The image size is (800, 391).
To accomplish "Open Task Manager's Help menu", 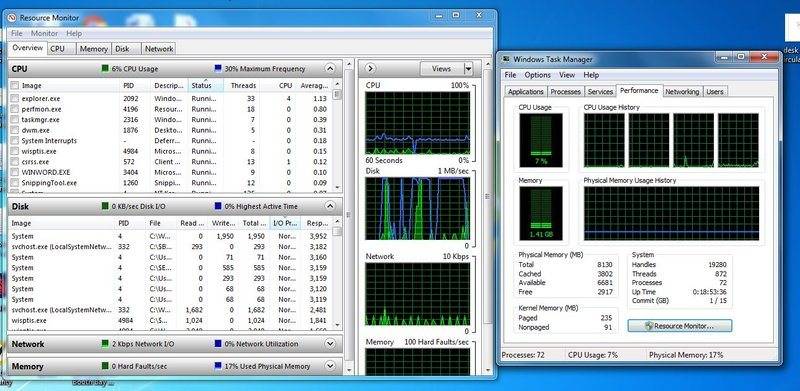I will point(591,75).
